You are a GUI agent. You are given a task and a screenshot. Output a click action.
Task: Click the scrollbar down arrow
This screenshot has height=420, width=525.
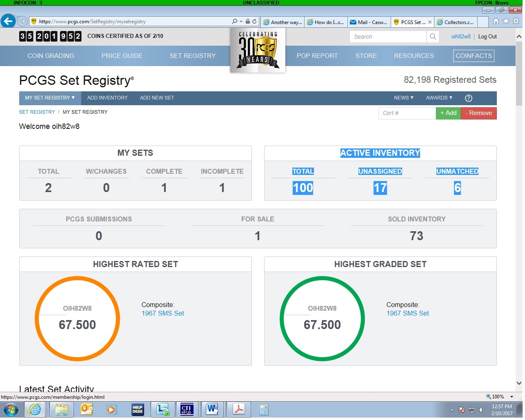point(519,383)
